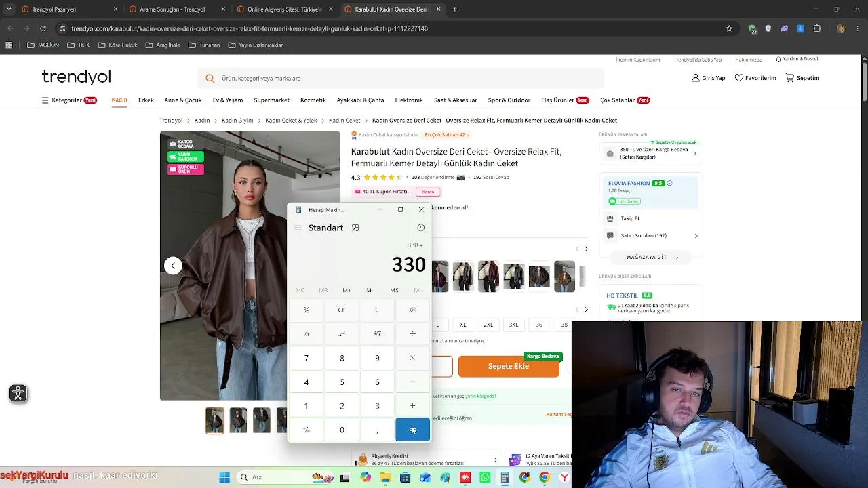
Task: Select the 2XL size option
Action: [x=488, y=325]
